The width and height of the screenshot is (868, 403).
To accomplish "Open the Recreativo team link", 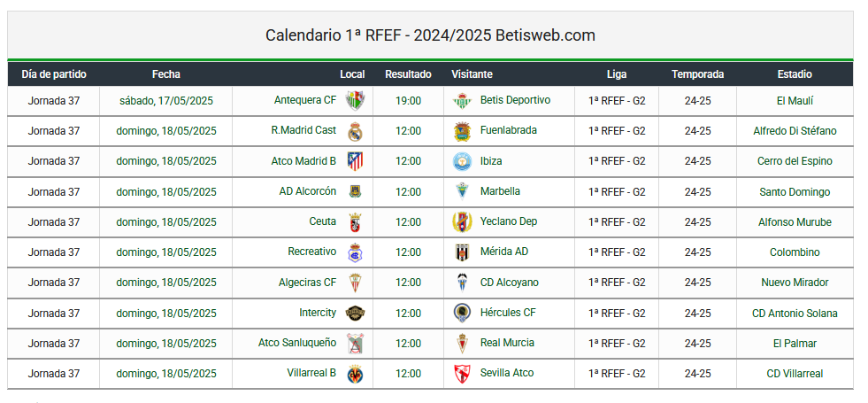I will 311,252.
